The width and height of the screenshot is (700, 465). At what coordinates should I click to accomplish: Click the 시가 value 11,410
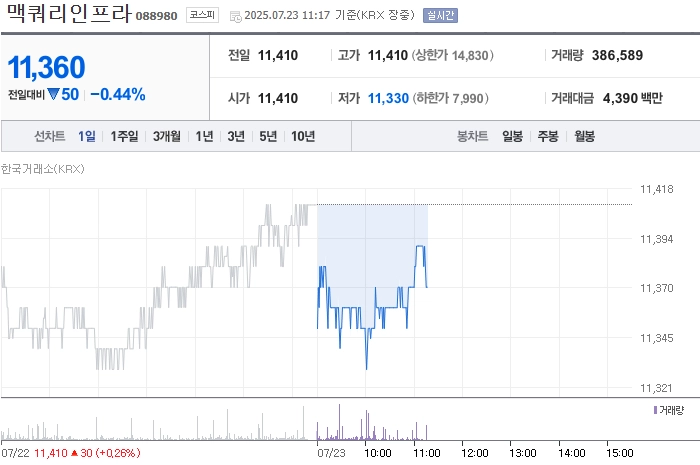(x=278, y=98)
